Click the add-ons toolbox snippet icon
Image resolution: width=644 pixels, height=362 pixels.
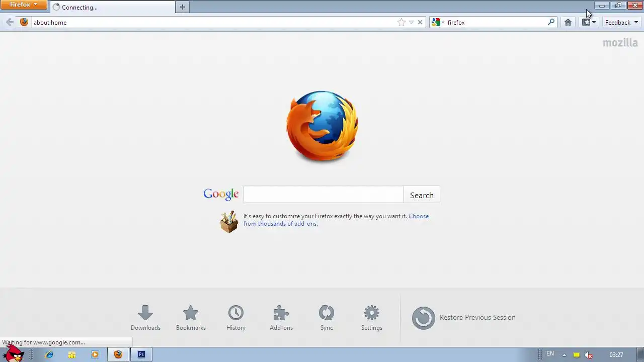pyautogui.click(x=229, y=222)
